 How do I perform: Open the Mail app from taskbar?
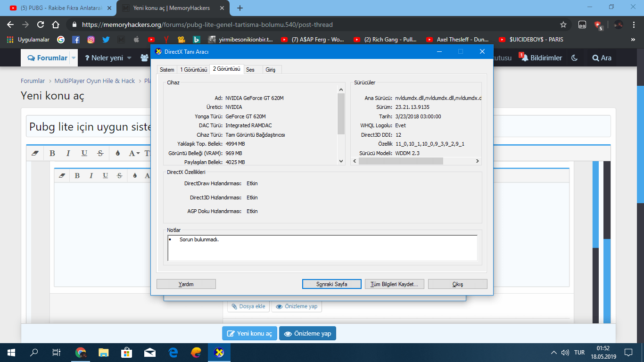click(x=150, y=352)
